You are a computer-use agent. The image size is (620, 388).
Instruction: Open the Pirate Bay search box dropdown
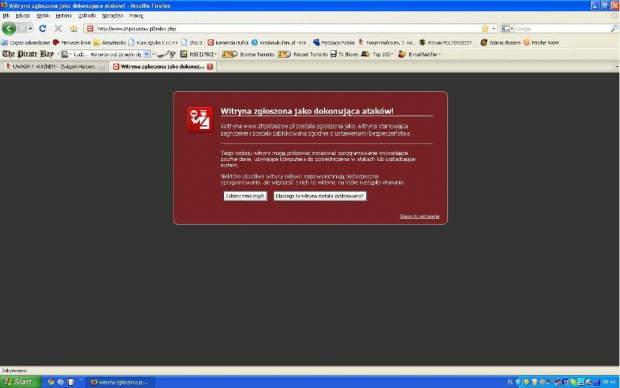[x=146, y=54]
